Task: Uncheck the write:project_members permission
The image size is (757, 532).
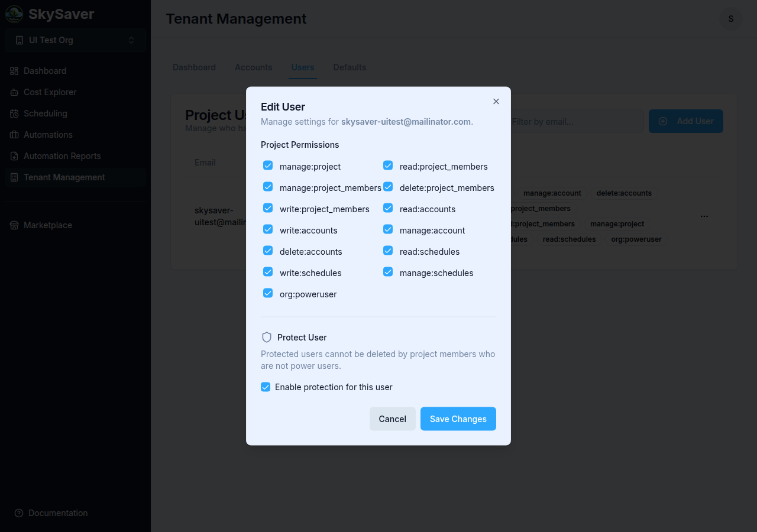Action: point(268,208)
